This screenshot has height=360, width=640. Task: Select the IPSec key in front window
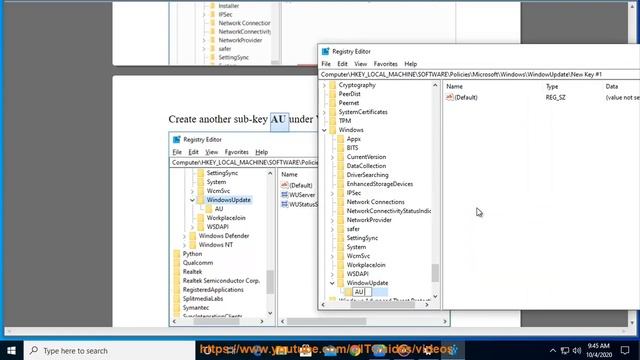pyautogui.click(x=353, y=193)
